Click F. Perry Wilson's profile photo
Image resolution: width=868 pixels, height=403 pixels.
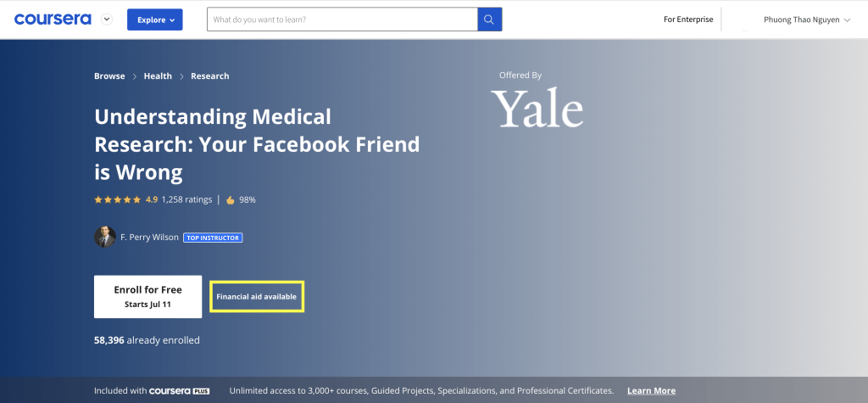coord(104,237)
